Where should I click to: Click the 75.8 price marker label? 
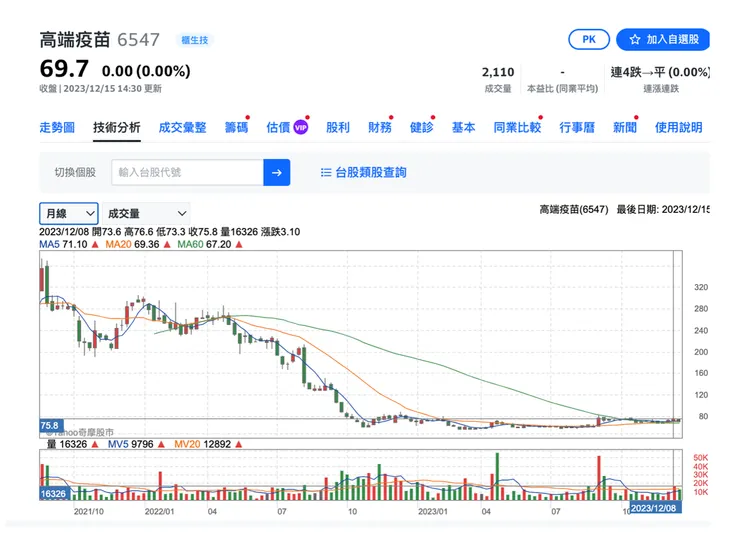pyautogui.click(x=51, y=426)
